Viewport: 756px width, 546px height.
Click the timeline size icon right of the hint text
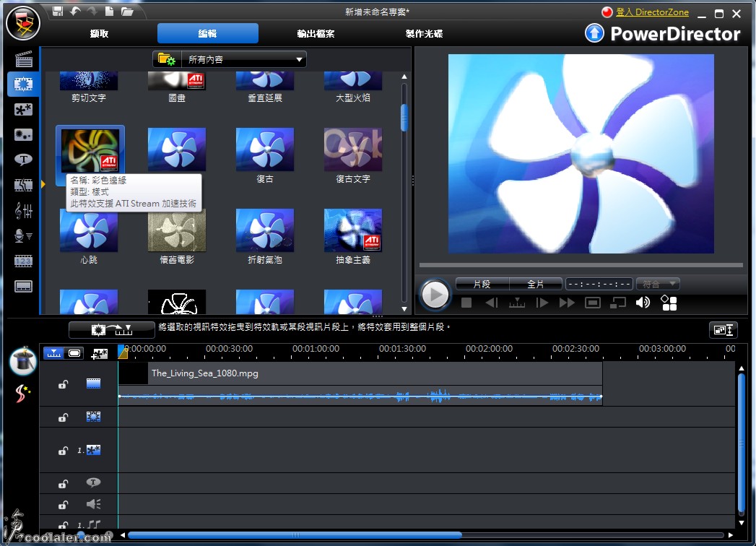(724, 330)
